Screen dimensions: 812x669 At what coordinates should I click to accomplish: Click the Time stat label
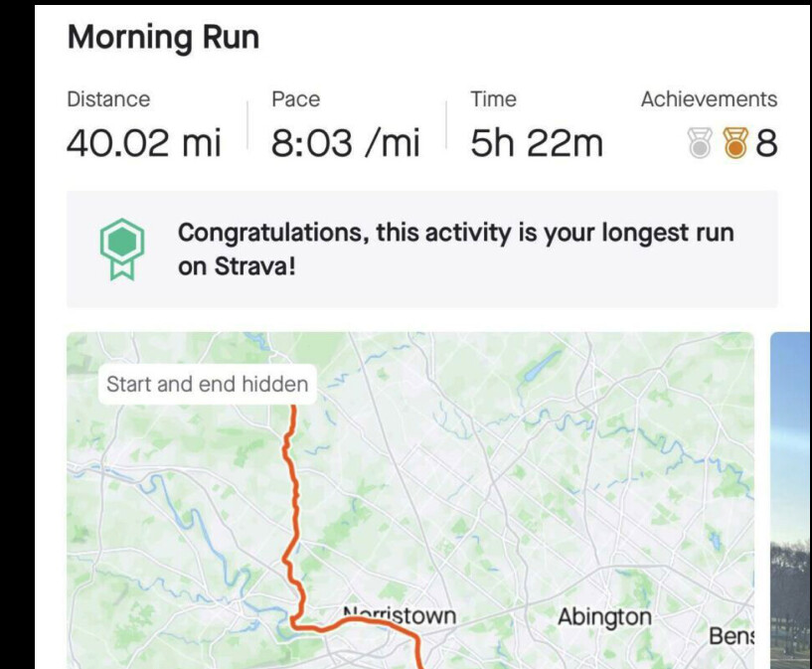point(493,99)
